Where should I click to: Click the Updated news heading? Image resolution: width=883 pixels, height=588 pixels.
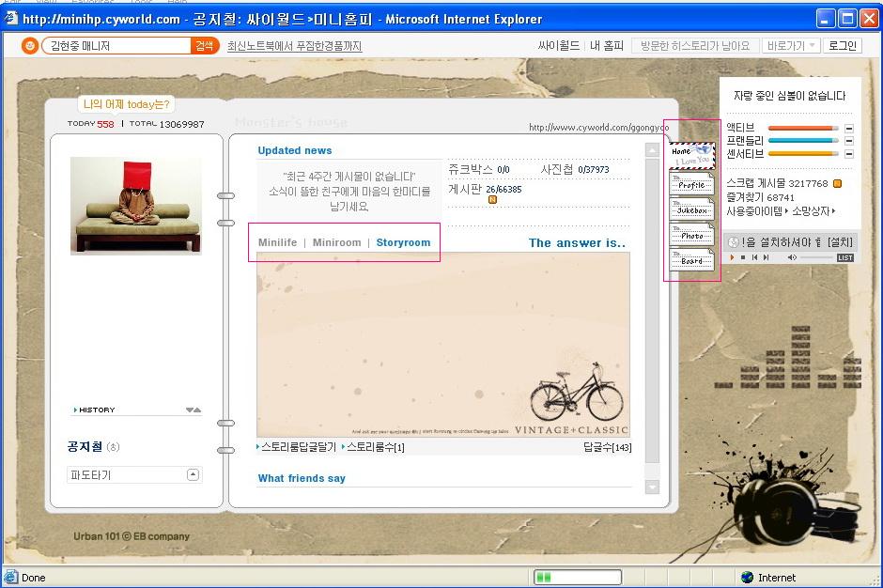(295, 150)
